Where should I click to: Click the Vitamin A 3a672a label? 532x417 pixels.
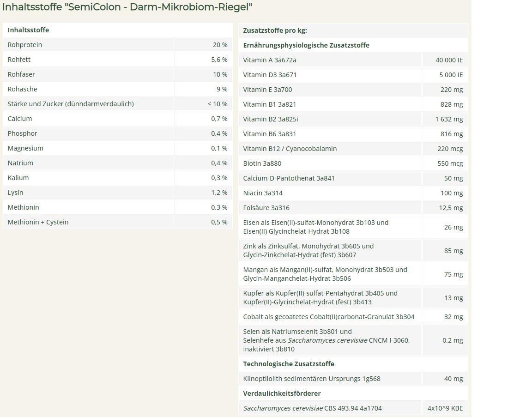click(x=270, y=60)
